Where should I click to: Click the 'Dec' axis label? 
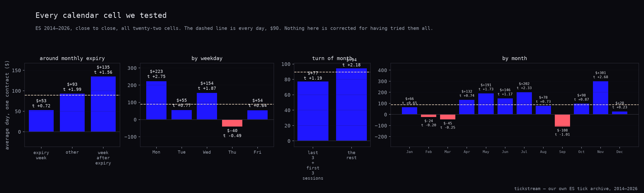point(619,152)
